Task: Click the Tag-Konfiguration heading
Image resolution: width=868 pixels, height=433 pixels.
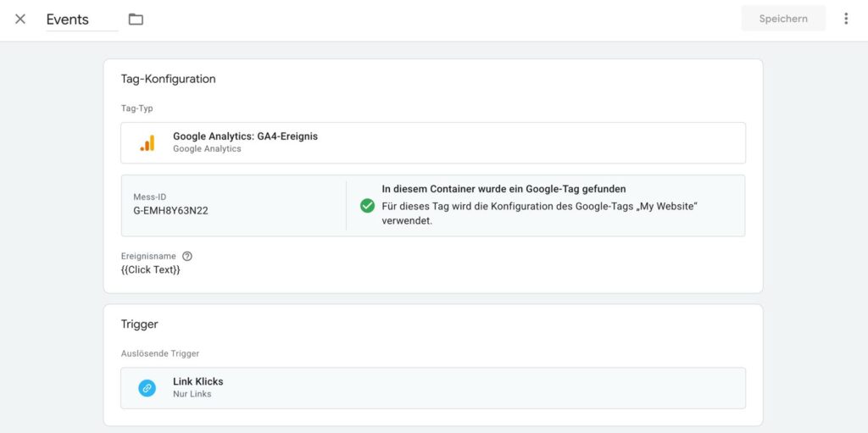Action: 169,79
